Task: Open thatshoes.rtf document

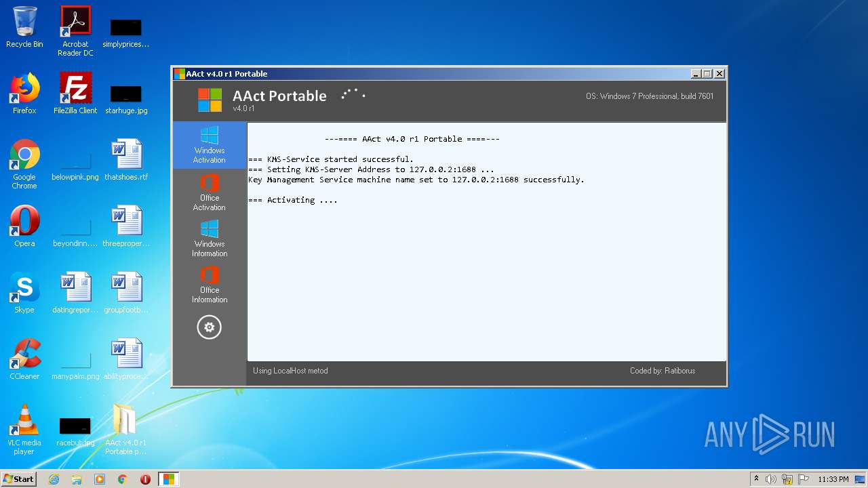Action: click(126, 160)
